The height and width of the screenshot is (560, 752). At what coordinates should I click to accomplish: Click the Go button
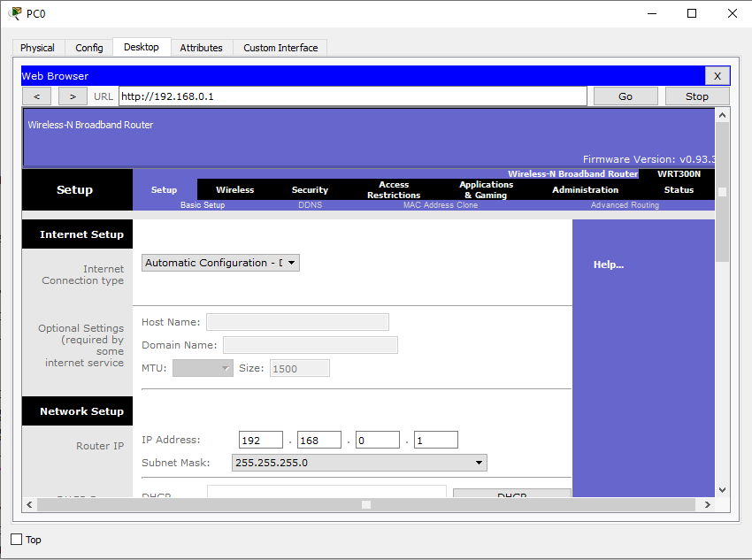coord(625,96)
